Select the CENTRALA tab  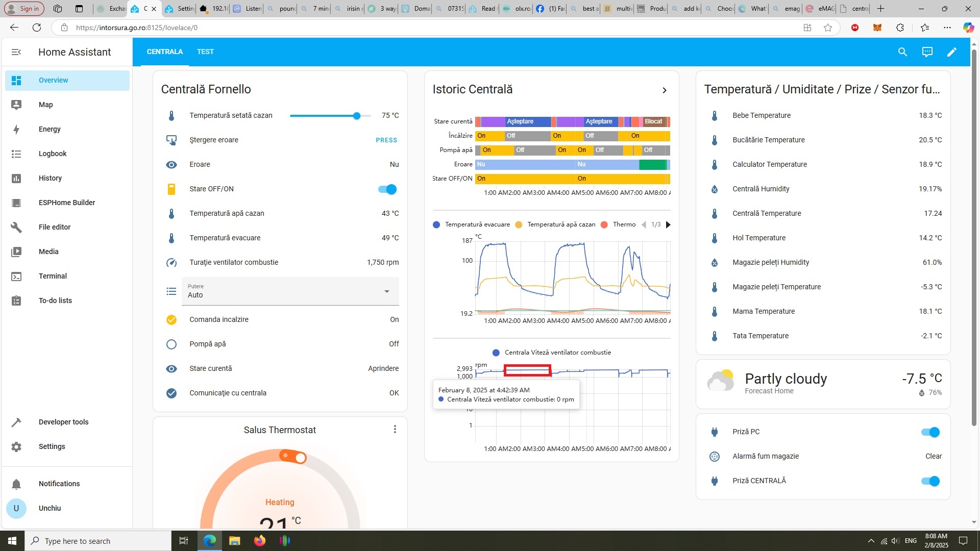[x=164, y=51]
